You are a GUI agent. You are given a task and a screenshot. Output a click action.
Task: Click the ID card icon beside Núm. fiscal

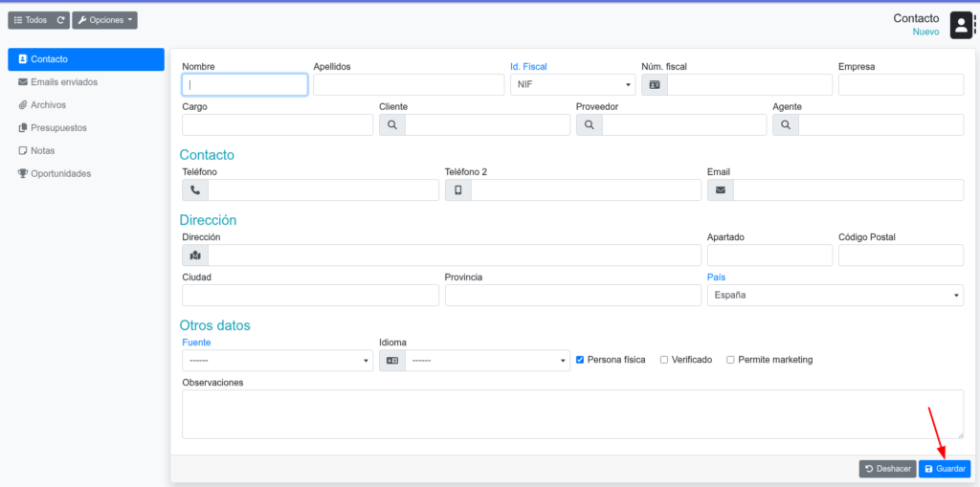click(x=655, y=84)
